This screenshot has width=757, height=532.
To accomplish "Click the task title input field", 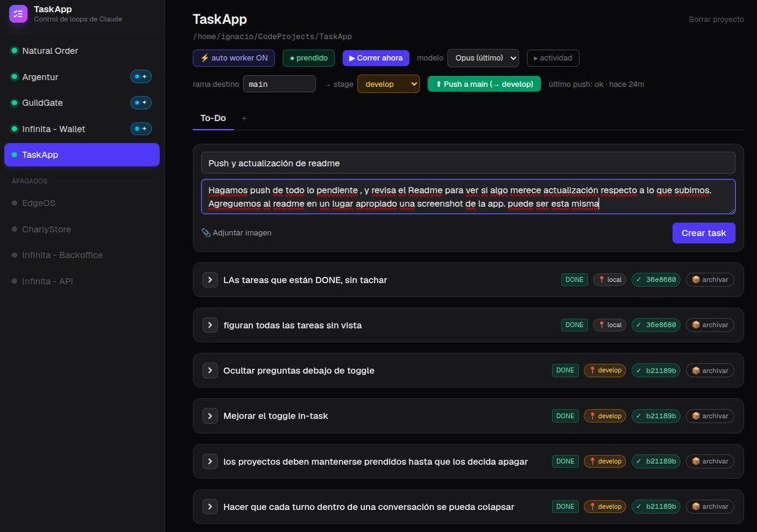I will coord(468,163).
